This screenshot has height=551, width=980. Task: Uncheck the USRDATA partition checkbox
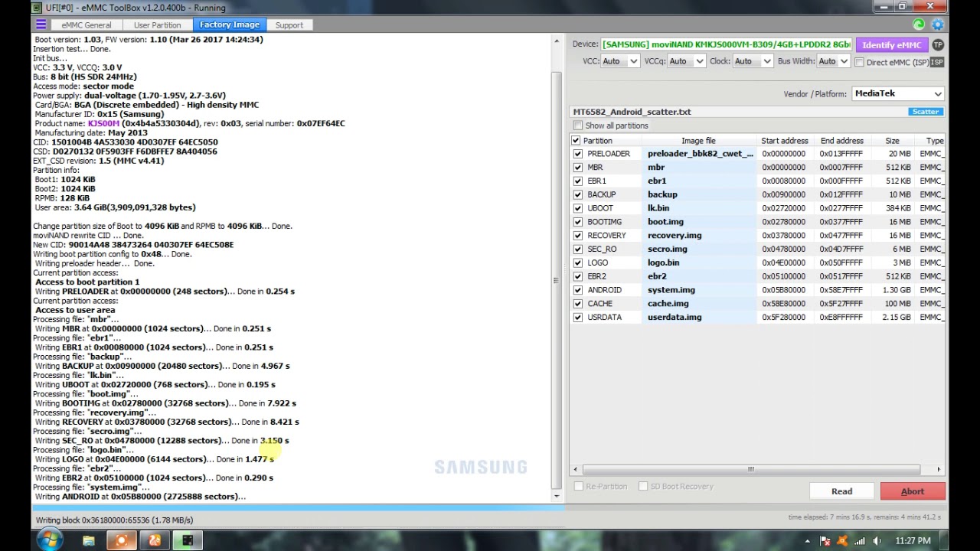[x=578, y=317]
